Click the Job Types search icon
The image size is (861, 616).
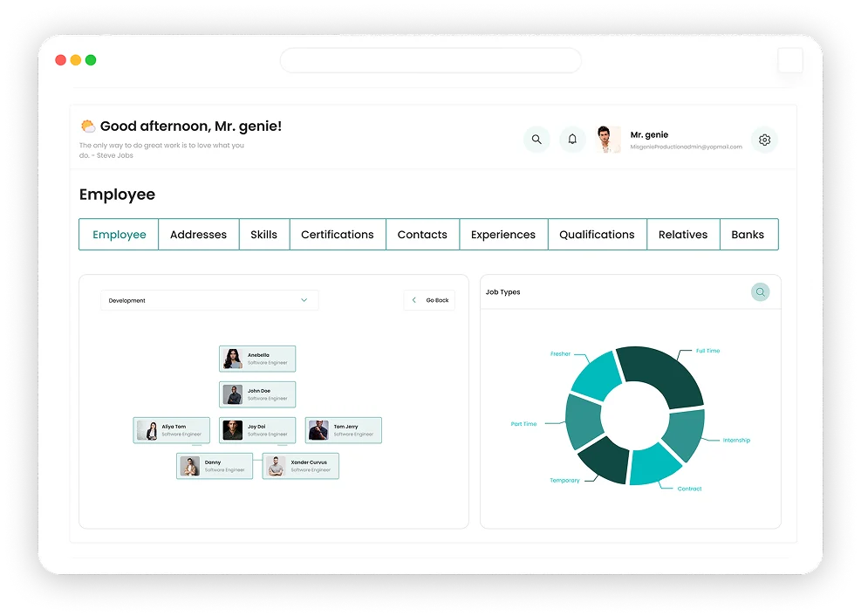point(761,292)
